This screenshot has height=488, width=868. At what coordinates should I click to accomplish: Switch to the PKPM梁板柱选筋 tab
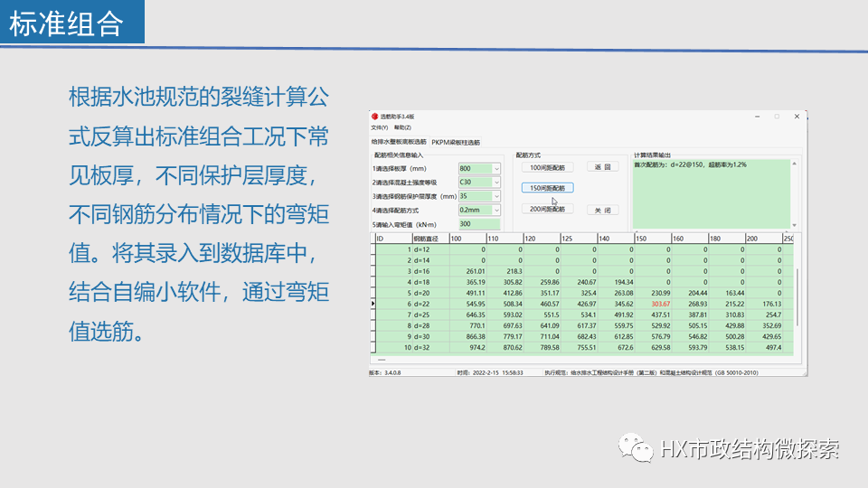coord(456,142)
